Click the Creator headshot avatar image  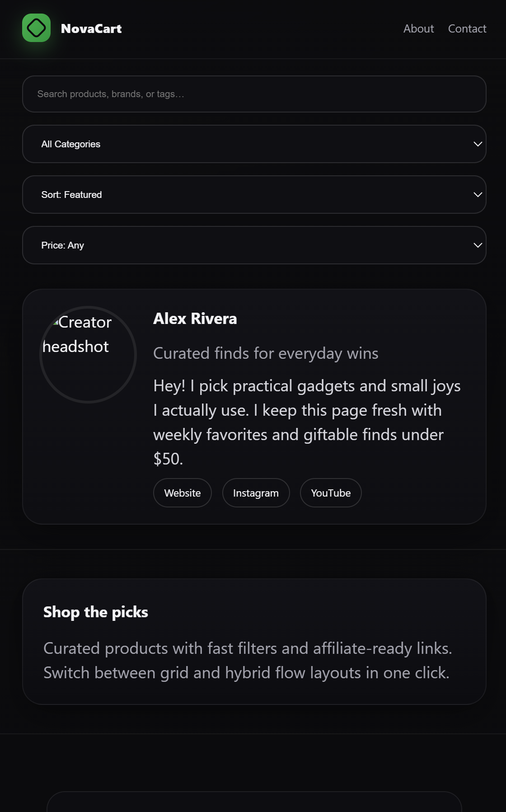click(88, 355)
